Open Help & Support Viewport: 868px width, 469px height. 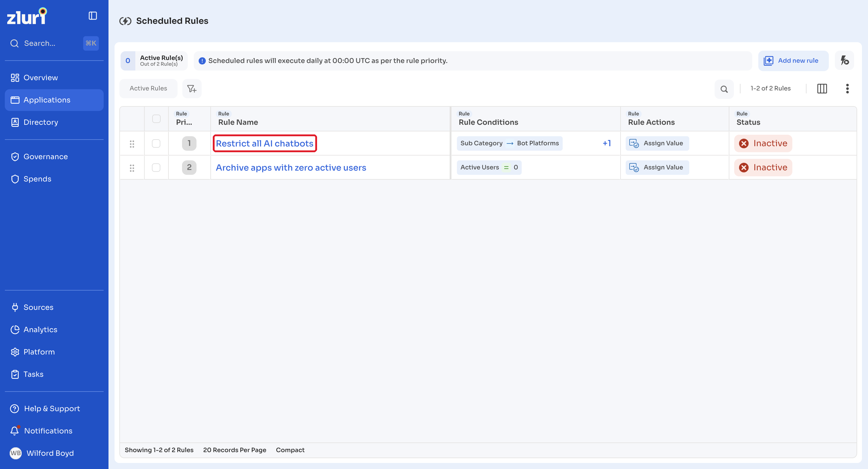click(x=54, y=408)
